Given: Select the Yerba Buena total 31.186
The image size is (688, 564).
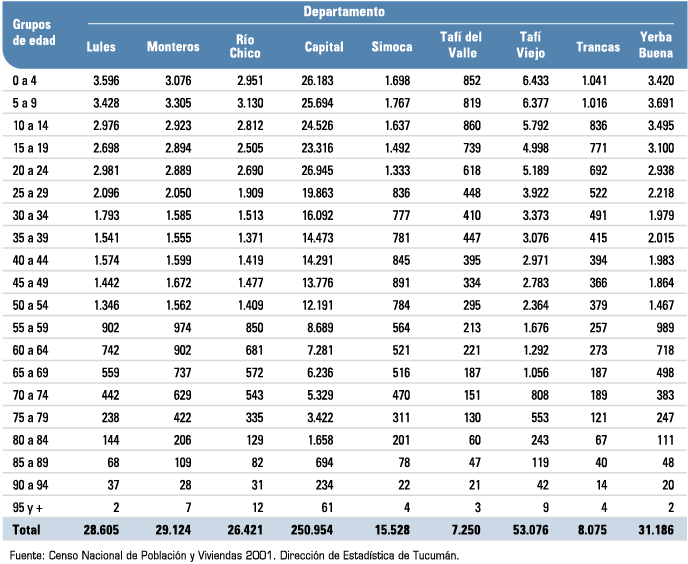Looking at the screenshot, I should click(656, 530).
